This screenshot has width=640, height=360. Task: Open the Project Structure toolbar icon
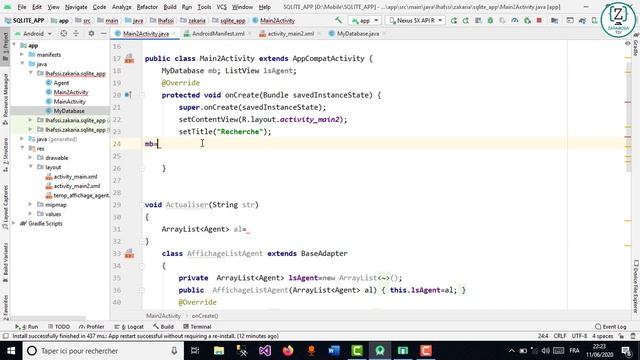554,20
